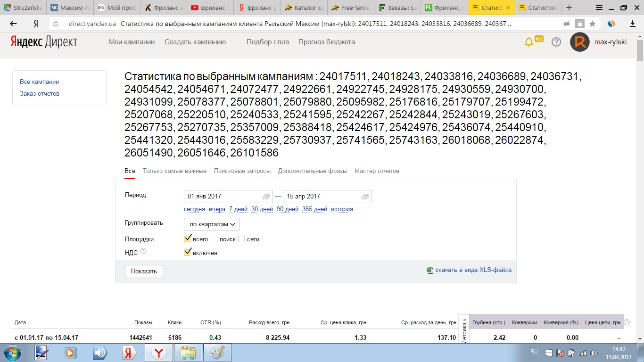Open a new browser tab with plus
644x362 pixels.
tap(569, 8)
